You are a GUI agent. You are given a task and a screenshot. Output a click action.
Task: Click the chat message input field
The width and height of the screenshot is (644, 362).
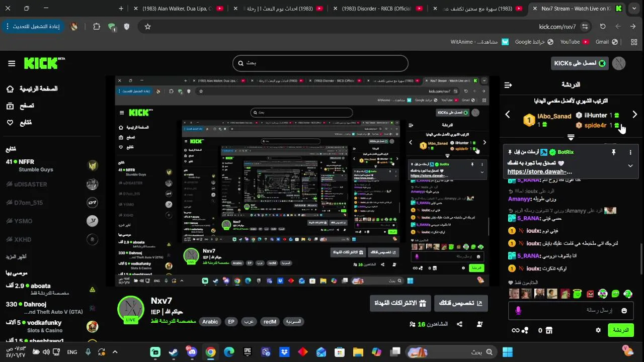pyautogui.click(x=571, y=311)
